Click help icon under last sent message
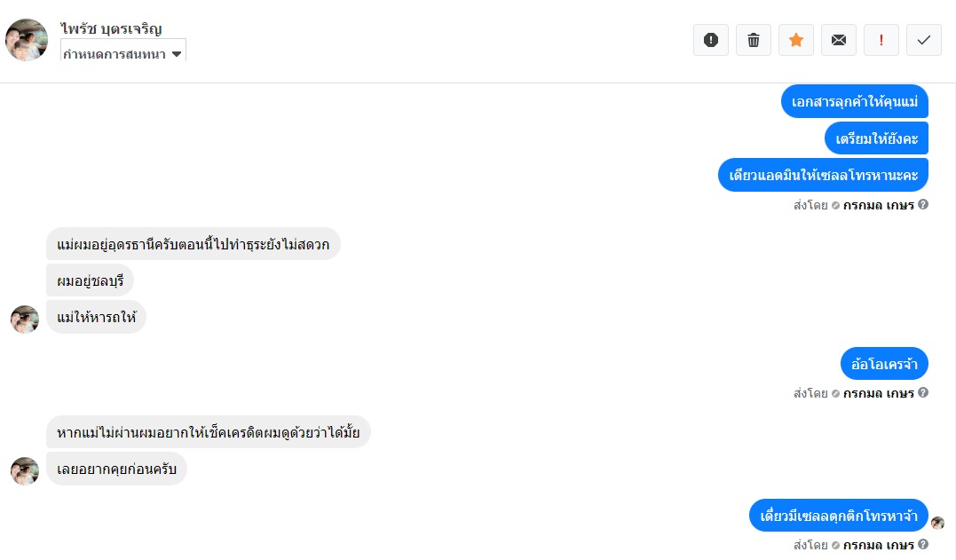 (x=923, y=545)
